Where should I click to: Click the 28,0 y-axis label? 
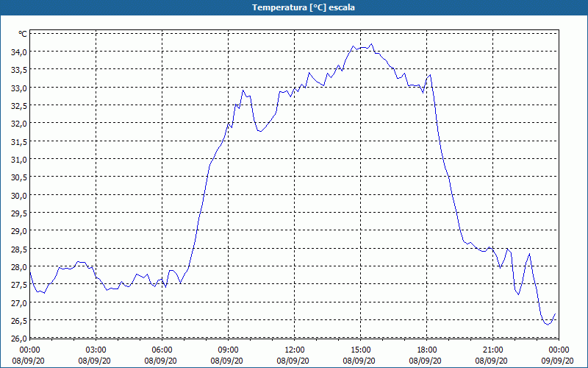tap(19, 267)
